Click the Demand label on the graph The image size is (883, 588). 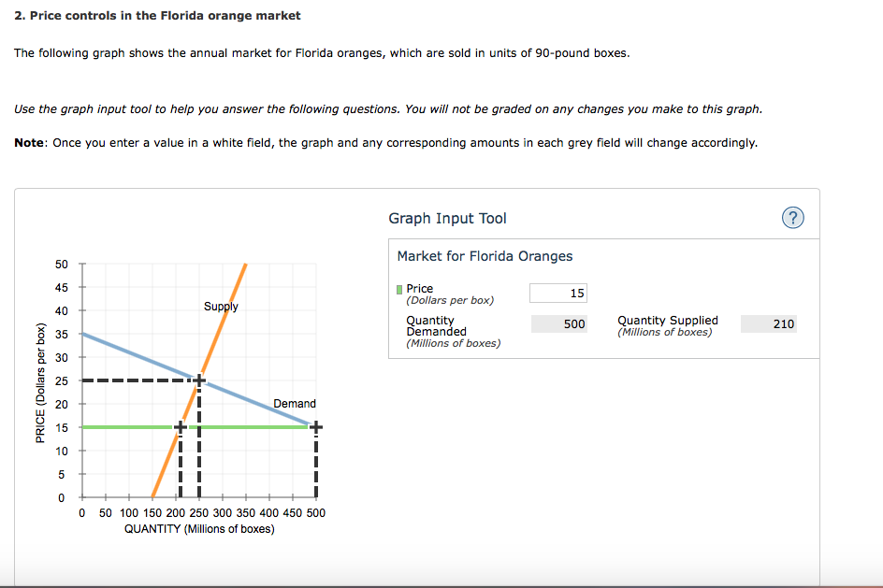pos(296,403)
